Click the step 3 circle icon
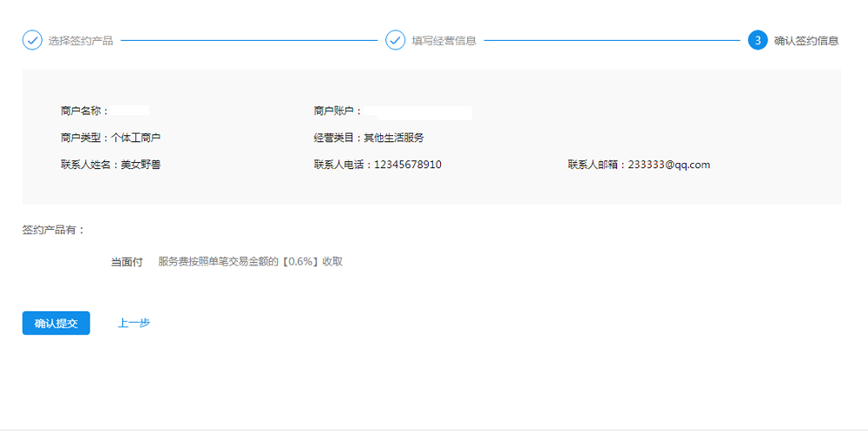Image resolution: width=868 pixels, height=431 pixels. (x=758, y=41)
